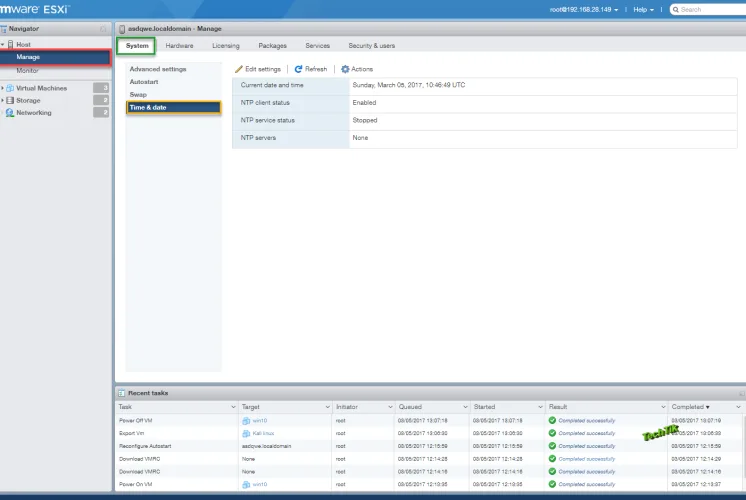This screenshot has height=500, width=746.
Task: Switch to the Licensing tab
Action: pos(226,46)
